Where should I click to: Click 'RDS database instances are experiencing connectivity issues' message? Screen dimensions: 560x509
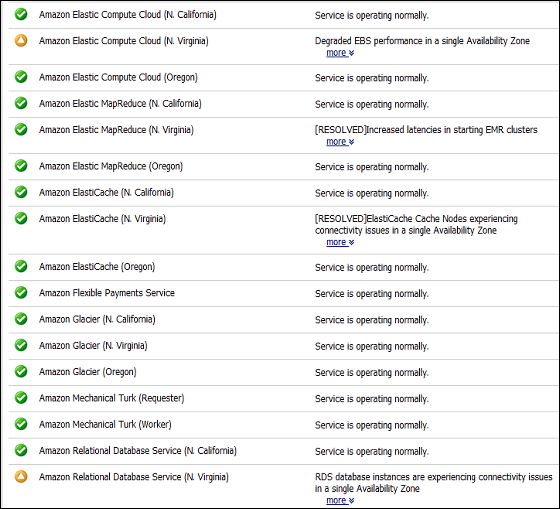pyautogui.click(x=434, y=483)
